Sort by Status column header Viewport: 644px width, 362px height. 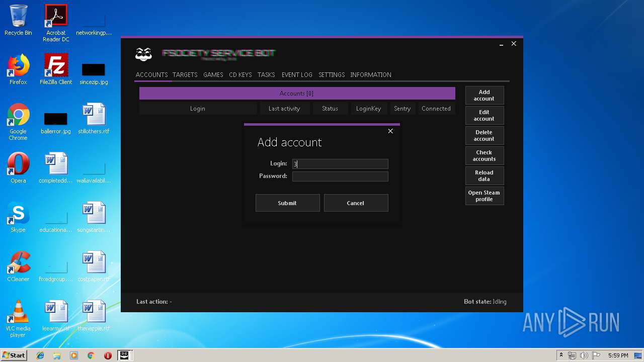tap(330, 109)
